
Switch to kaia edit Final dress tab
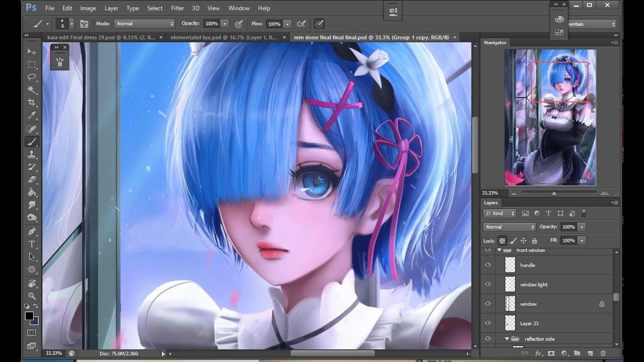(x=102, y=37)
